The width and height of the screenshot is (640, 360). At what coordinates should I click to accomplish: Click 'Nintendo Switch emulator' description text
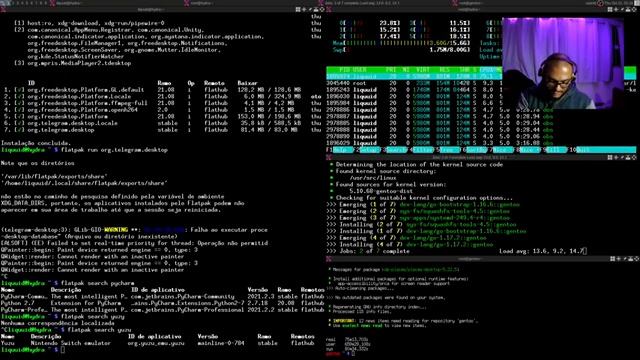(x=71, y=343)
